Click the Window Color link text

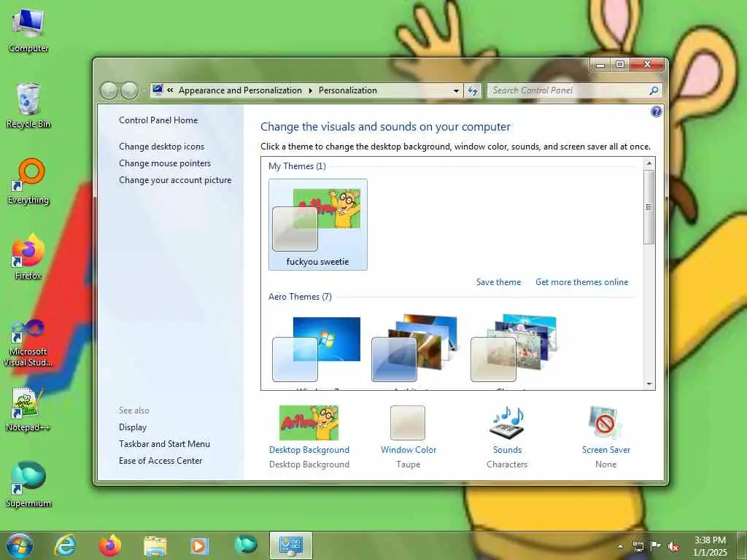pos(409,449)
